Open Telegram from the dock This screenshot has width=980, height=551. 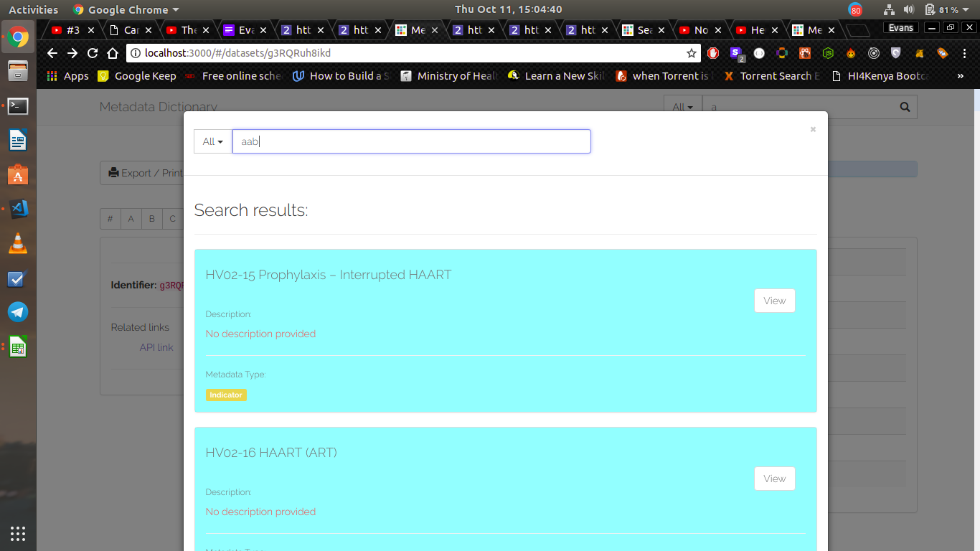pos(18,312)
